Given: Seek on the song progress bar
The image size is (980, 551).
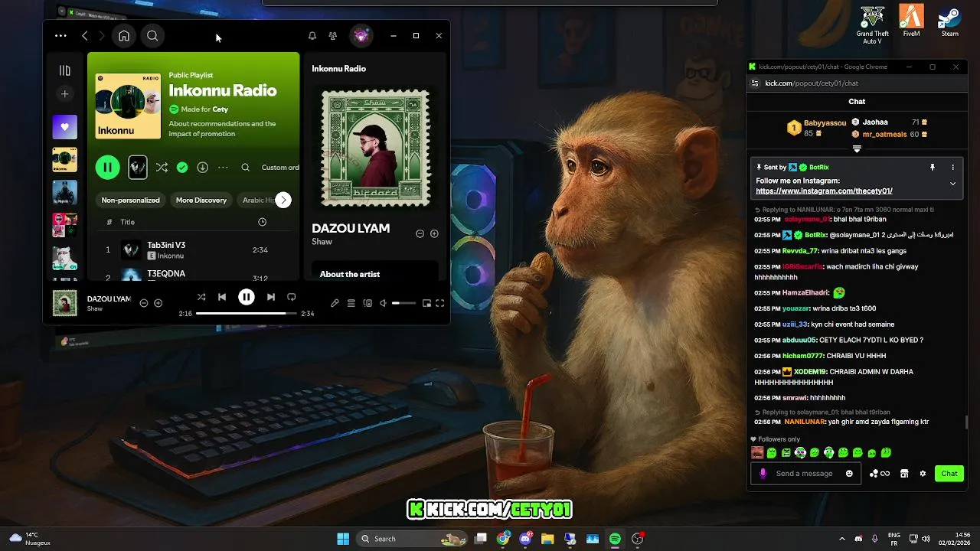Looking at the screenshot, I should point(247,313).
